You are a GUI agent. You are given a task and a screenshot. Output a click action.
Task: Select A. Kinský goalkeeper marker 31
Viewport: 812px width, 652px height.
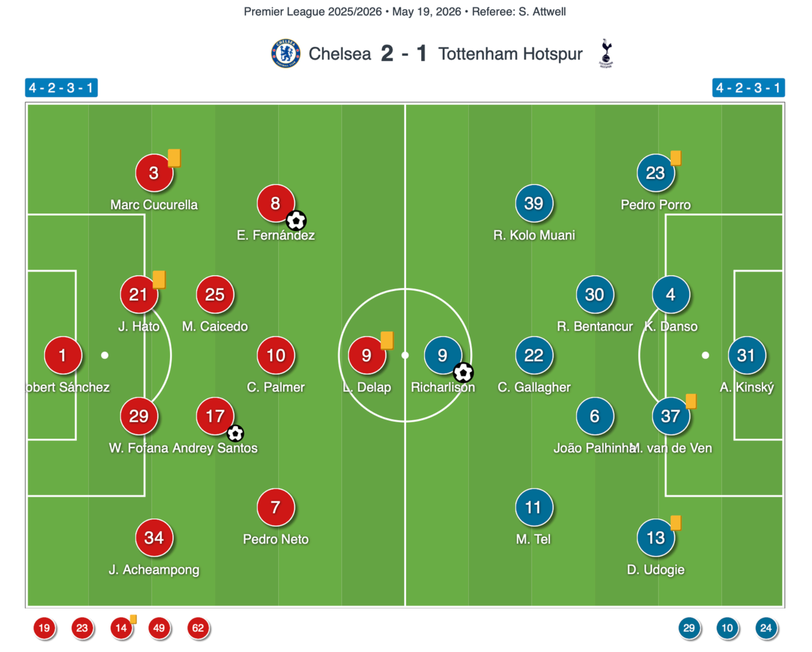[x=746, y=355]
